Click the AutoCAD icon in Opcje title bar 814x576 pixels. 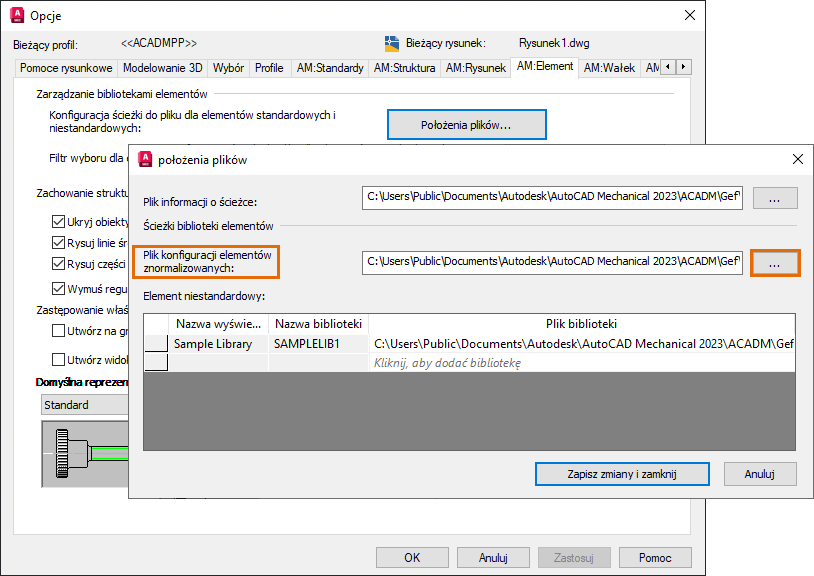point(17,16)
